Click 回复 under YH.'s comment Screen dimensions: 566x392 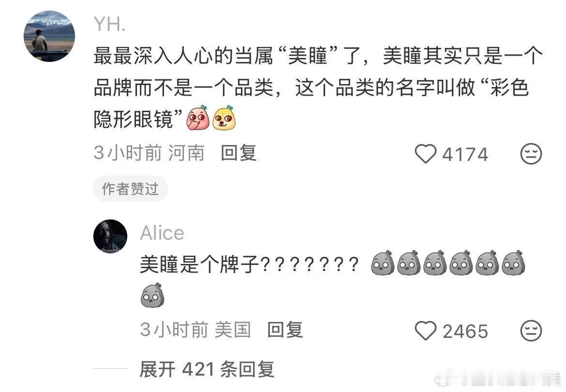(238, 153)
